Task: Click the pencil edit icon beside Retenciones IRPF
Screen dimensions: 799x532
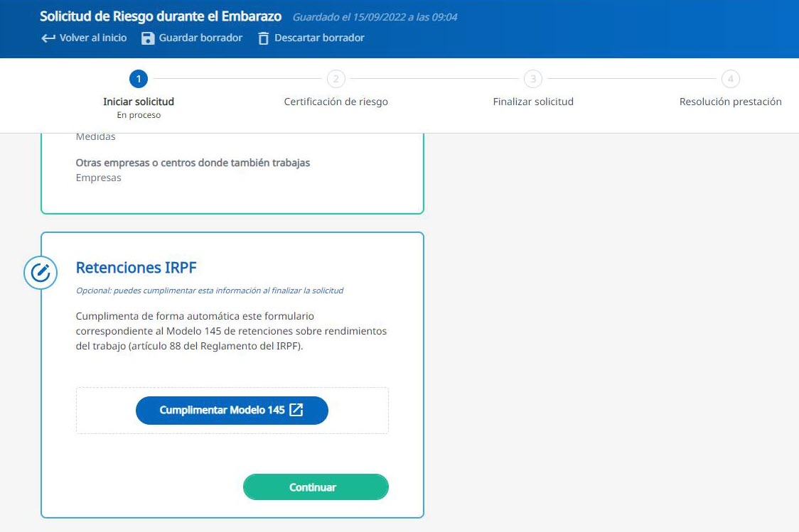Action: pyautogui.click(x=41, y=272)
